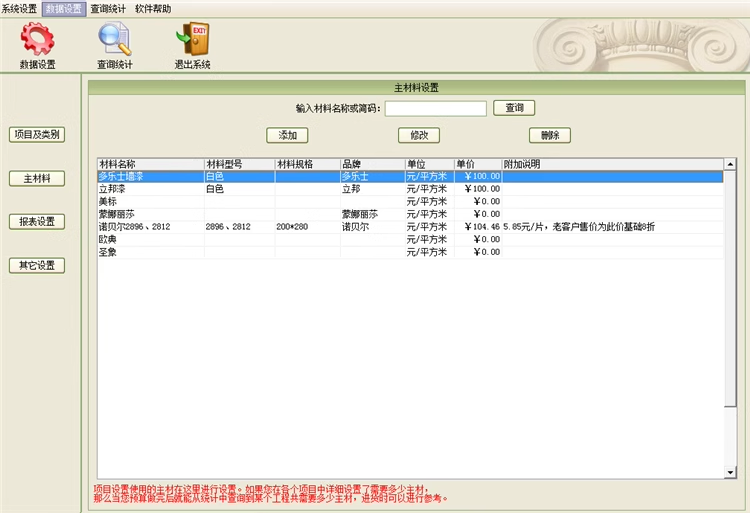Viewport: 750px width, 513px height.
Task: Select the 圣象 row
Action: click(410, 252)
